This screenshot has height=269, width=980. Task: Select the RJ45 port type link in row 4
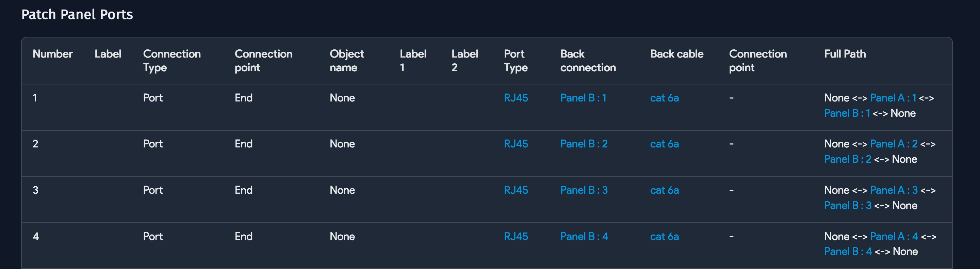coord(516,236)
